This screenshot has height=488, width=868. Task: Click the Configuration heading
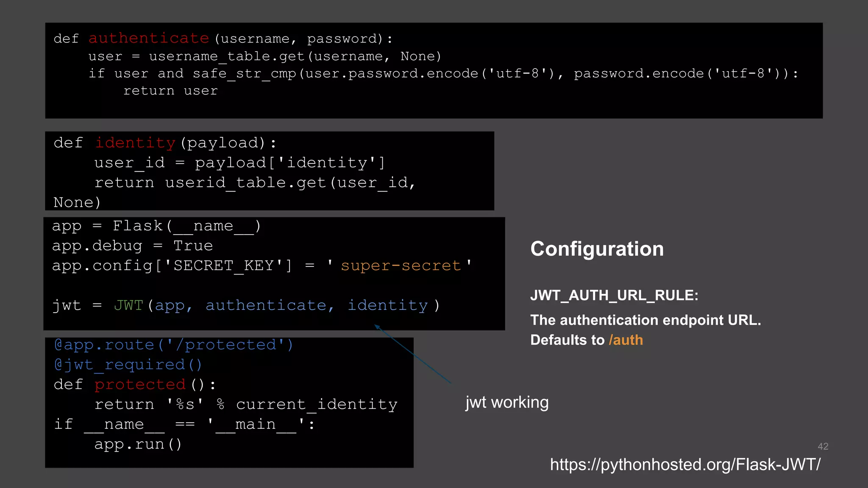(x=597, y=249)
